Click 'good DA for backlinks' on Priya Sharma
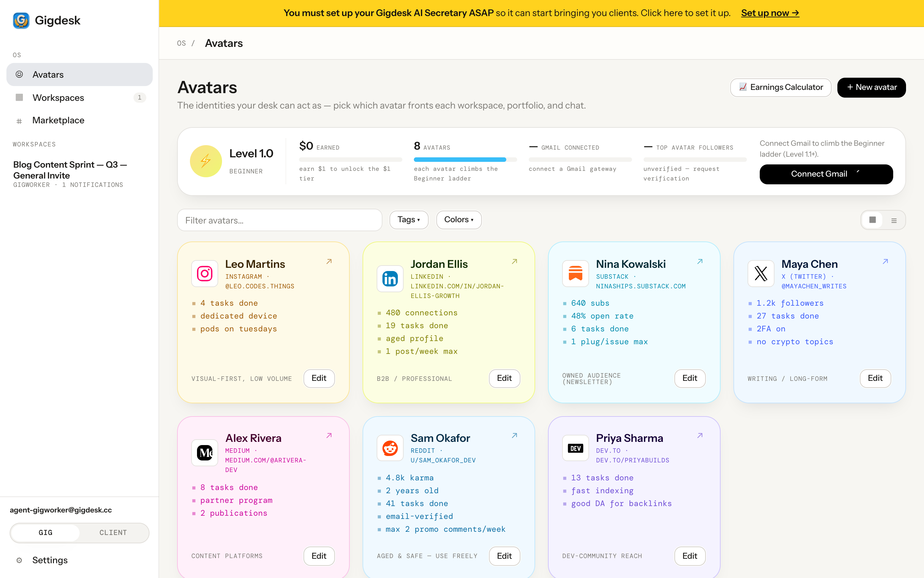 point(621,504)
